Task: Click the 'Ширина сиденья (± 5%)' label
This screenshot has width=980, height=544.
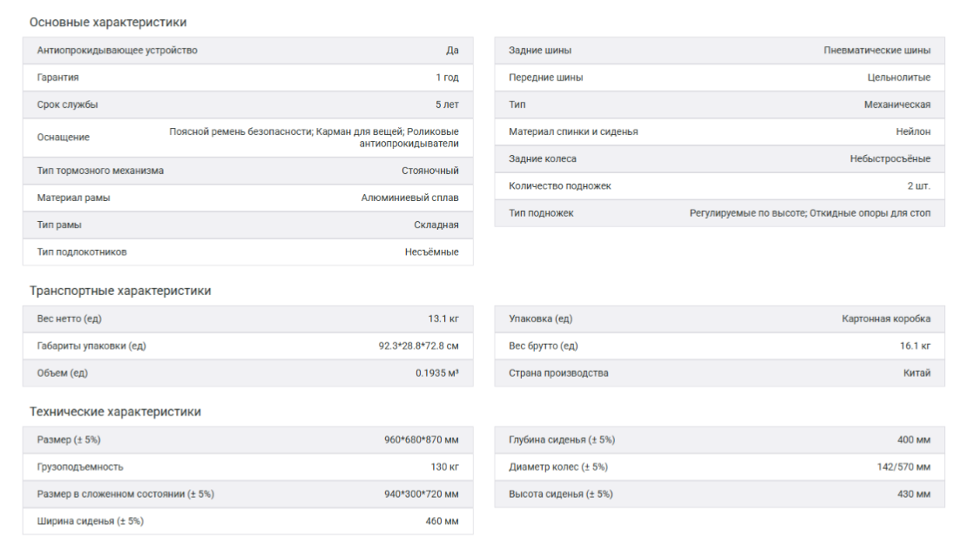Action: point(90,521)
